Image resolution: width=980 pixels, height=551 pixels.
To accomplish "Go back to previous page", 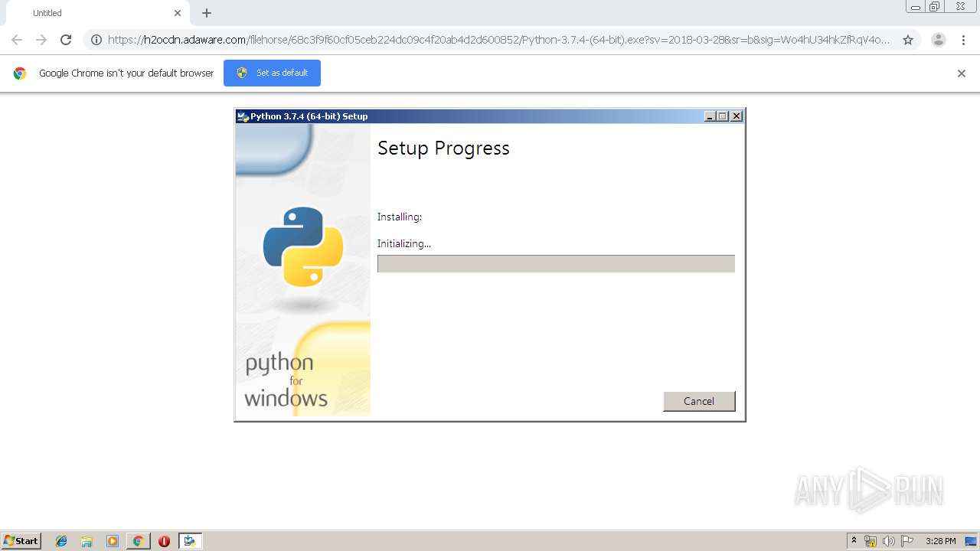I will pos(17,40).
